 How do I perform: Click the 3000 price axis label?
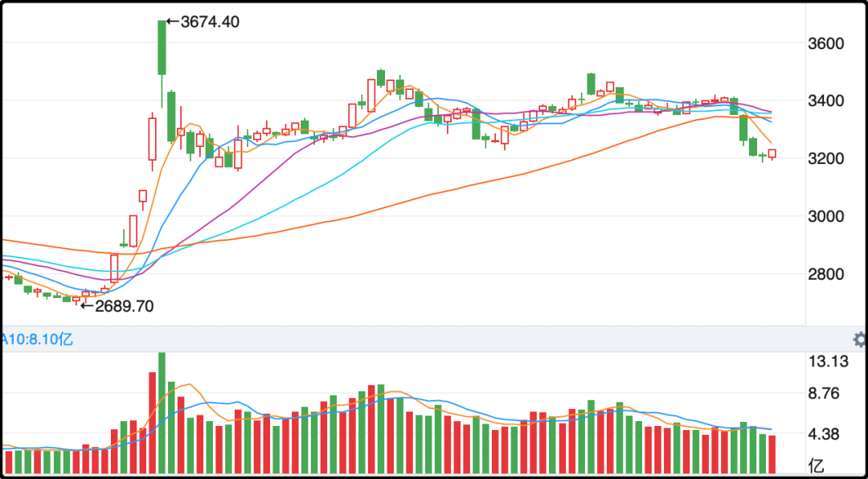point(825,217)
